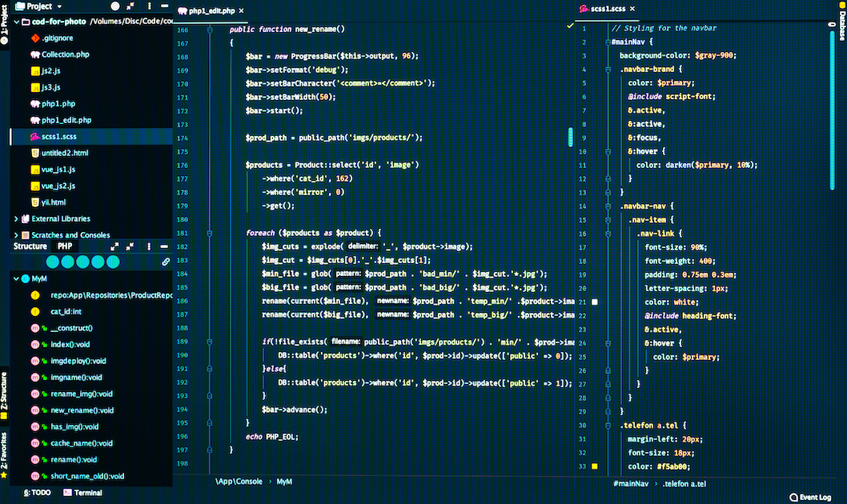This screenshot has width=847, height=504.
Task: Select the PHP tab in the Structure panel
Action: point(65,246)
